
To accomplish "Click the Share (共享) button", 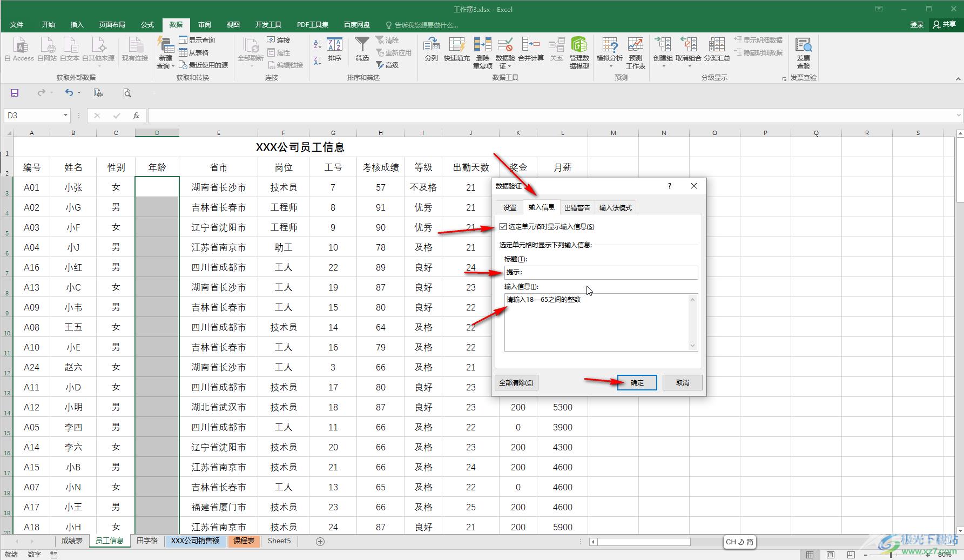I will tap(944, 24).
